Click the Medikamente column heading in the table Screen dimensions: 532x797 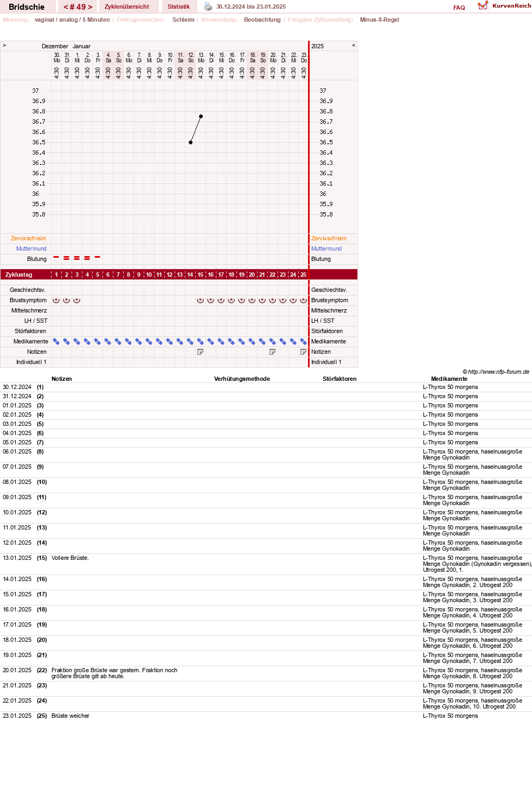coord(449,379)
